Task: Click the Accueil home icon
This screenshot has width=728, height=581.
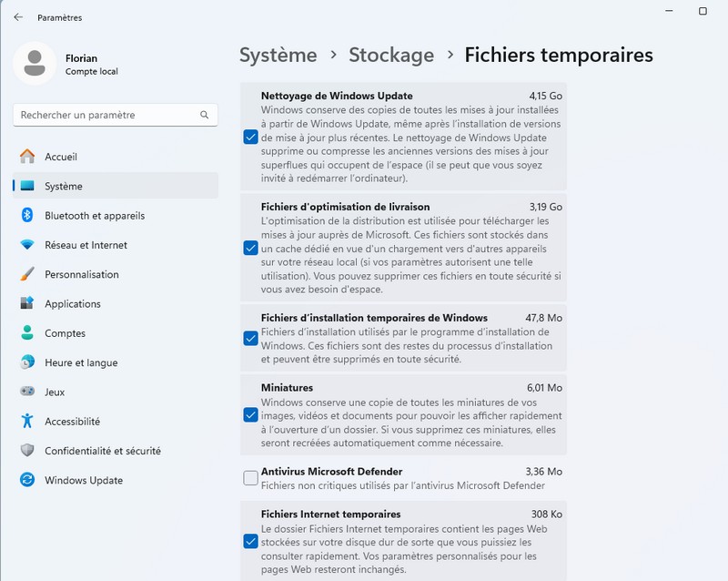Action: [x=27, y=157]
